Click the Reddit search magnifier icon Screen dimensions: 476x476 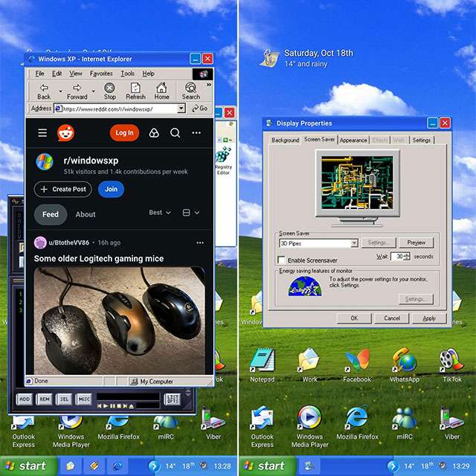click(x=176, y=132)
